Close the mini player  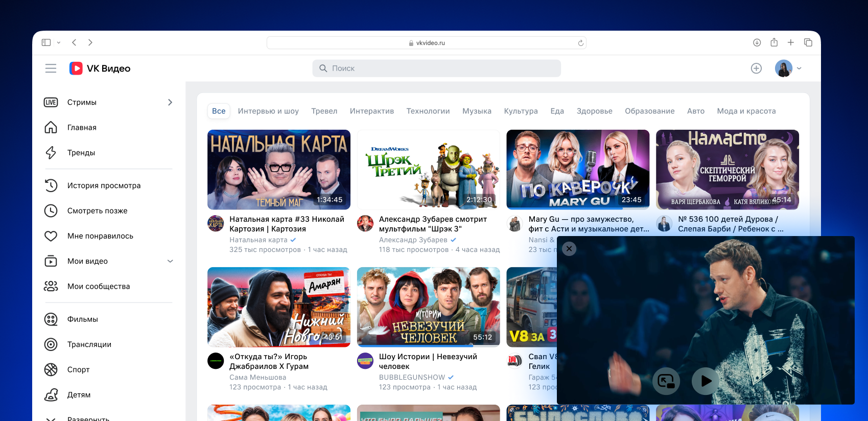click(569, 248)
